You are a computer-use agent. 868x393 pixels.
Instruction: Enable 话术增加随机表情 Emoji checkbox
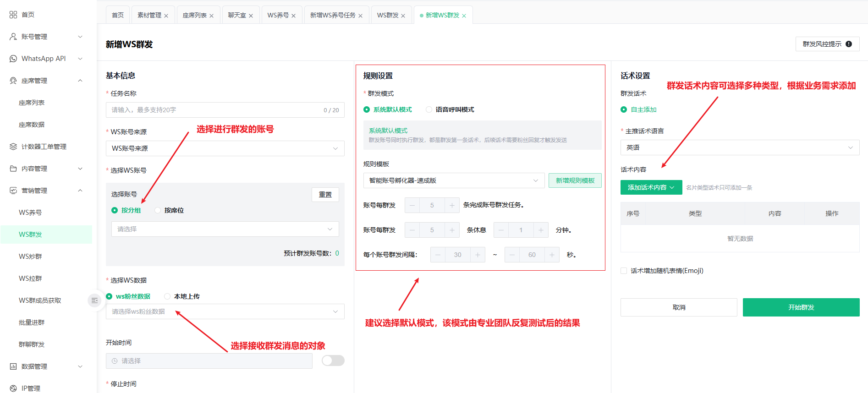point(624,271)
